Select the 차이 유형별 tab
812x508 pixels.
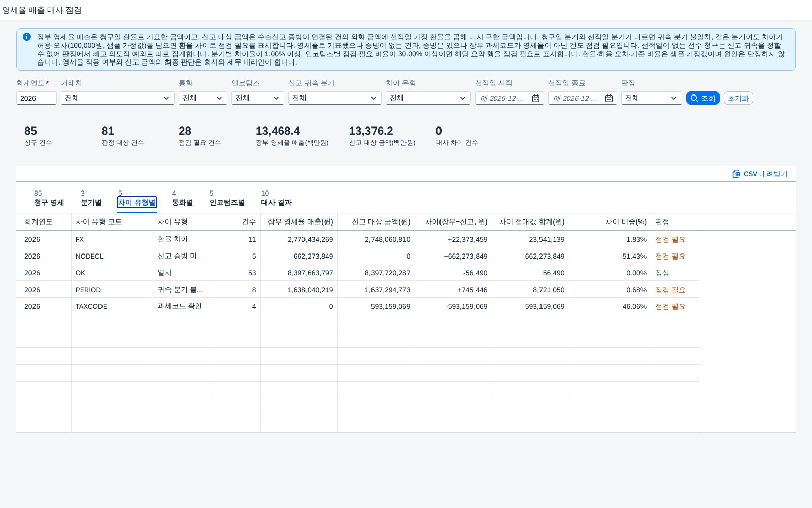[x=137, y=202]
